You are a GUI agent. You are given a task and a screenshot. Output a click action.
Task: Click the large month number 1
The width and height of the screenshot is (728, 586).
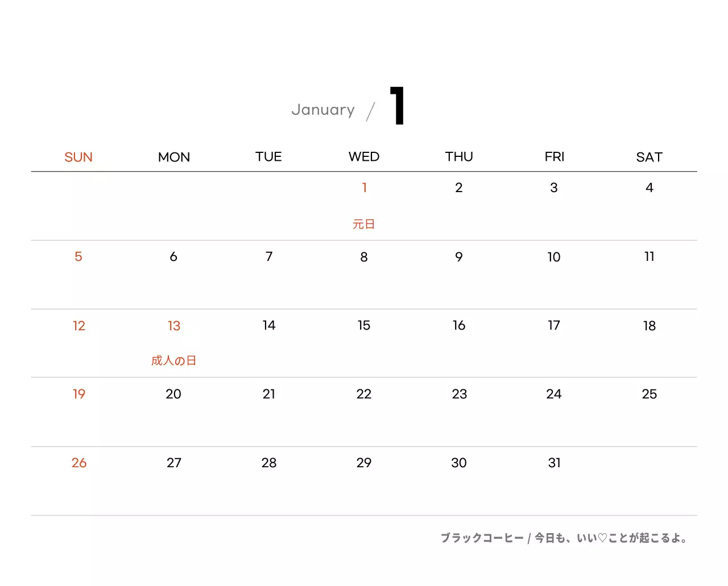[398, 106]
